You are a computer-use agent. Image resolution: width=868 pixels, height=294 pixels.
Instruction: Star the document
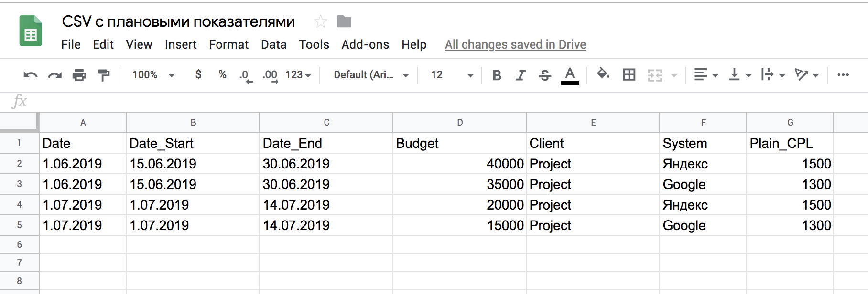point(320,21)
